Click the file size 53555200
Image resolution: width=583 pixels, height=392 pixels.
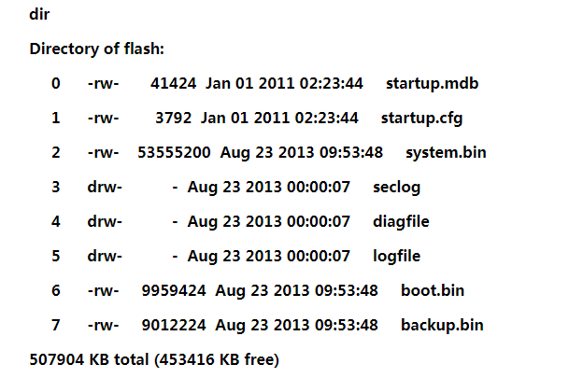[177, 153]
